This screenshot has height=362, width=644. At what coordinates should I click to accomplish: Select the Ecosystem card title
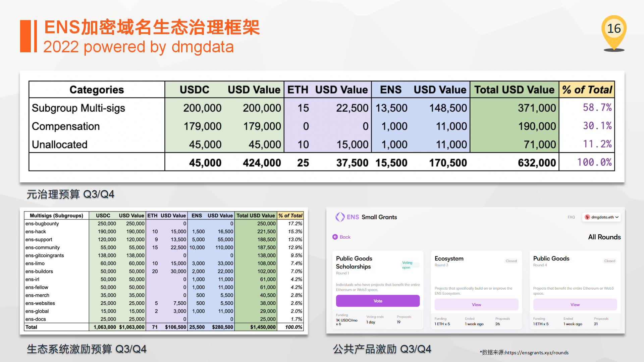(x=449, y=258)
